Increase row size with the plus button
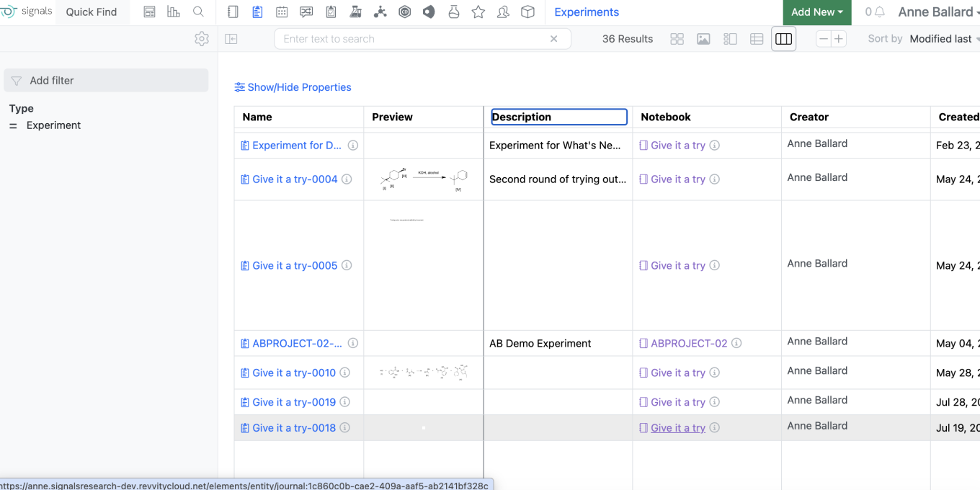The image size is (980, 490). [x=839, y=39]
